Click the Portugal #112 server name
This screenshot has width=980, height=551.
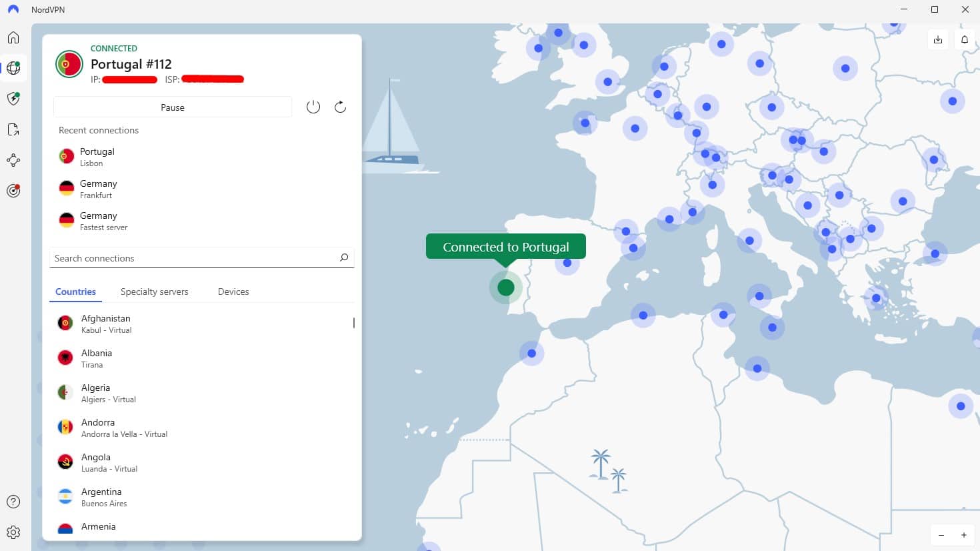131,64
